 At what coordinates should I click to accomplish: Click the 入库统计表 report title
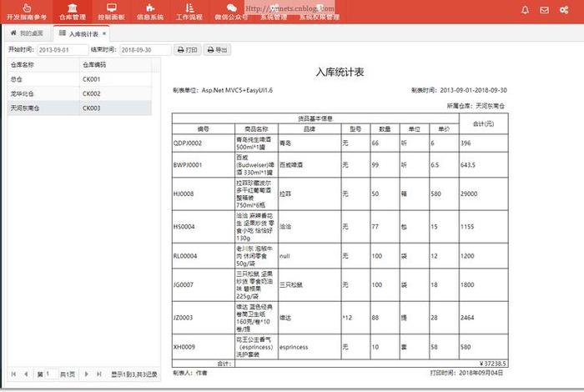(x=340, y=72)
